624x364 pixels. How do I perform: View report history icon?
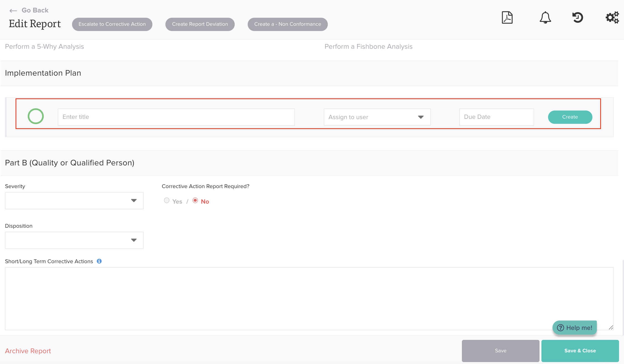pyautogui.click(x=578, y=18)
